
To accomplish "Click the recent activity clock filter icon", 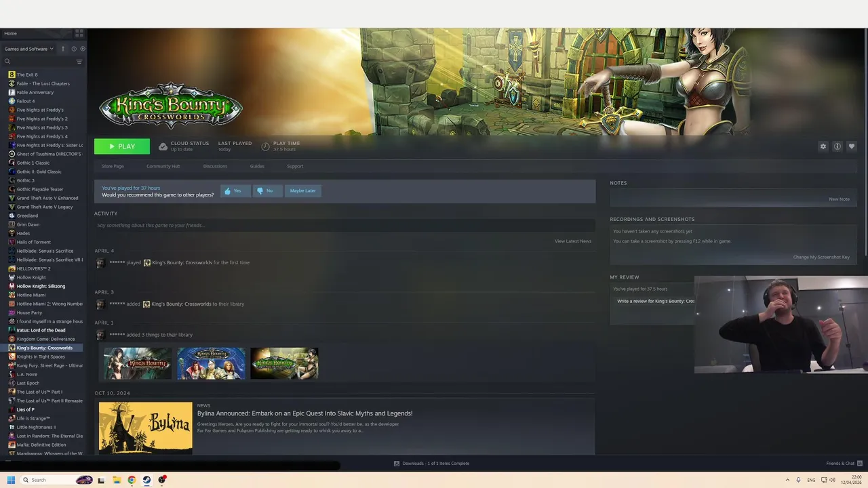I will coord(74,49).
